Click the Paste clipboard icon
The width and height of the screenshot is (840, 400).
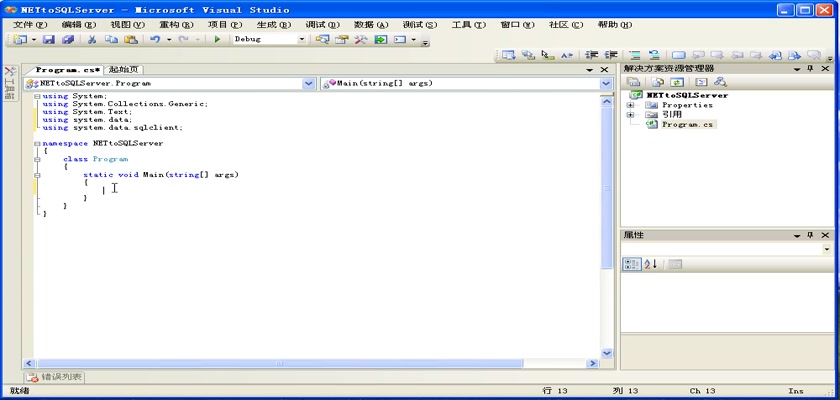point(131,39)
